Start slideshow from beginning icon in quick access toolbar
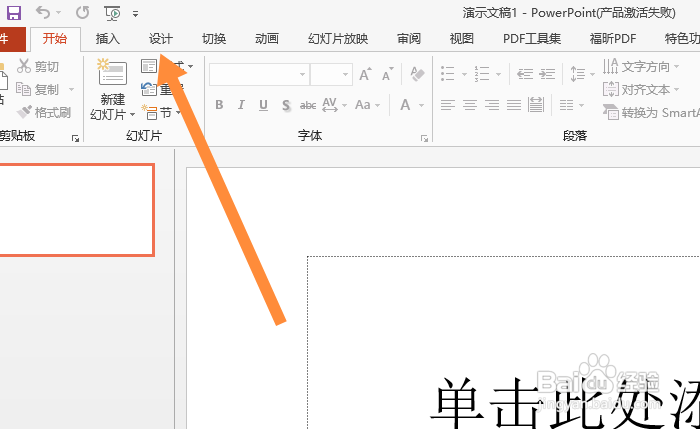This screenshot has width=700, height=429. pyautogui.click(x=112, y=13)
